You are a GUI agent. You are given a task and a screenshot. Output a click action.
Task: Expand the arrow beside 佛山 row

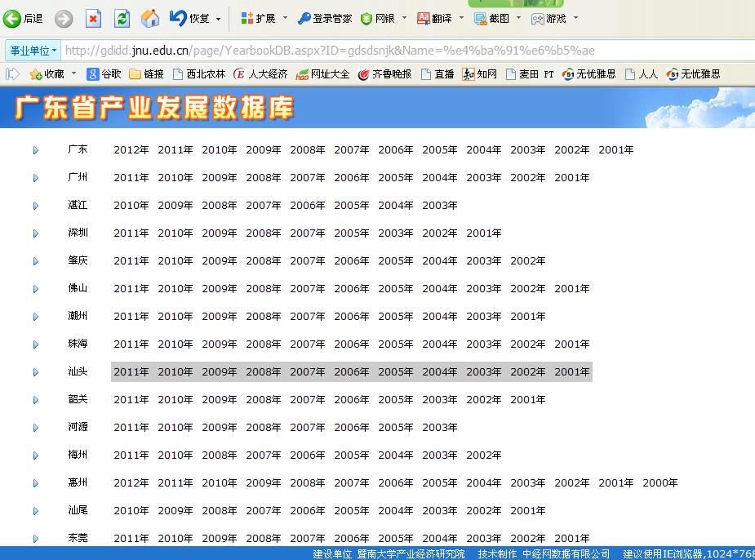point(36,289)
